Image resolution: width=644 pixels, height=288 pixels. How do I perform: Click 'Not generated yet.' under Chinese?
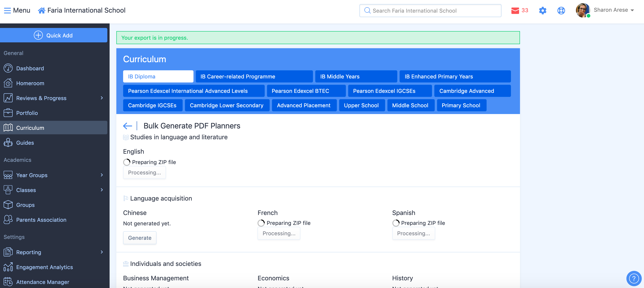147,224
